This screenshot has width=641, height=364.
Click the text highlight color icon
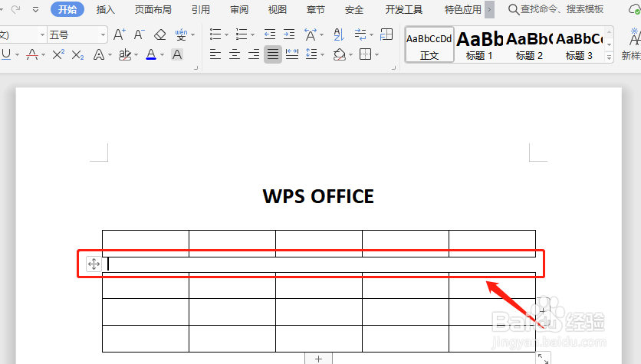tap(125, 54)
